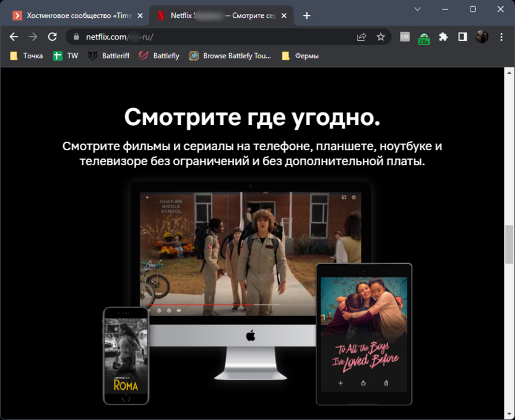Viewport: 515px width, 420px height.
Task: Open the Browse Battlefy Tournaments bookmark
Action: point(230,56)
